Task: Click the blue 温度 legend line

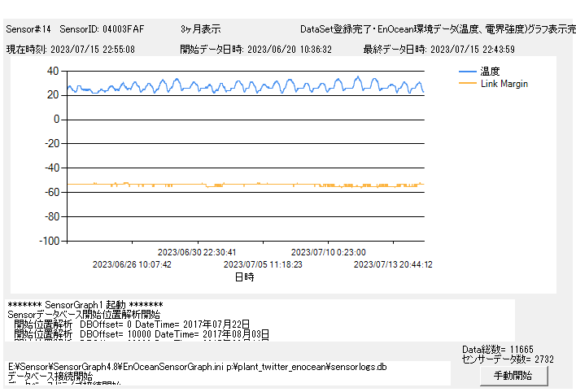Action: pos(467,72)
